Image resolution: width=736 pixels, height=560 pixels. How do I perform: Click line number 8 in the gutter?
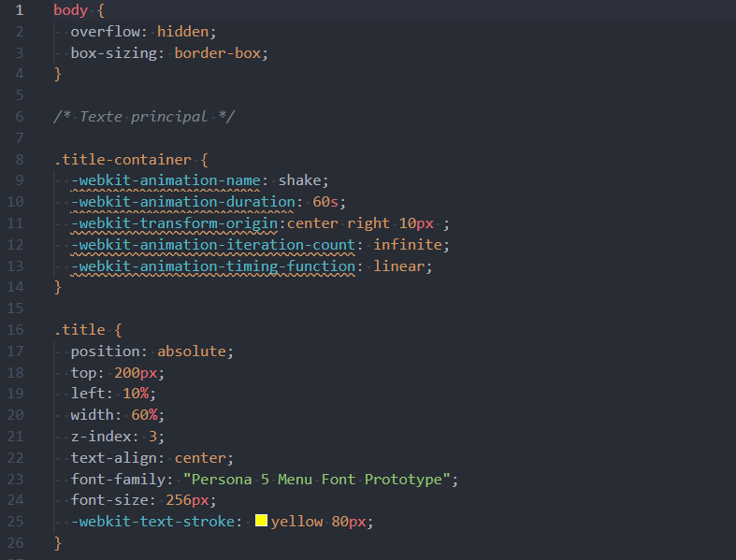(20, 159)
